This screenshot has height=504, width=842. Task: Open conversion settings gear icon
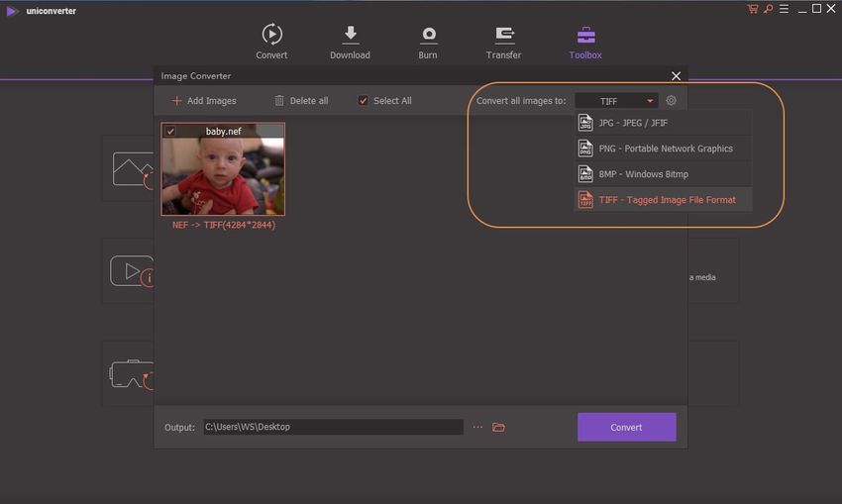coord(671,101)
